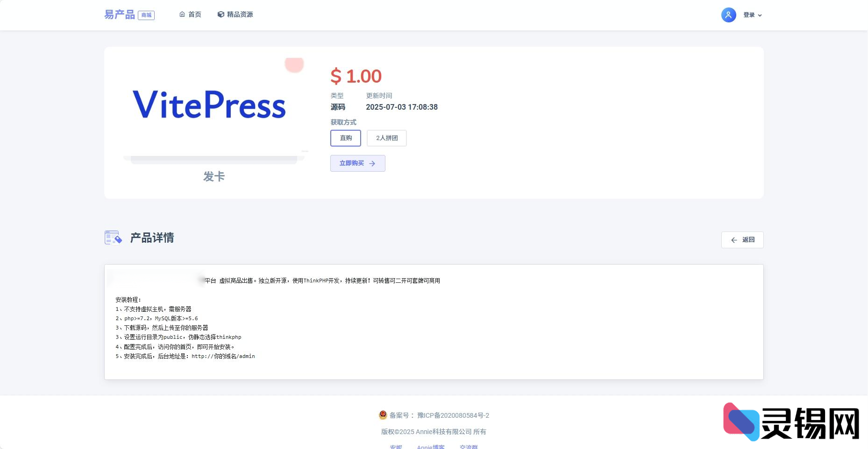The height and width of the screenshot is (449, 868).
Task: Click the 精品资源 resource icon
Action: coord(220,14)
